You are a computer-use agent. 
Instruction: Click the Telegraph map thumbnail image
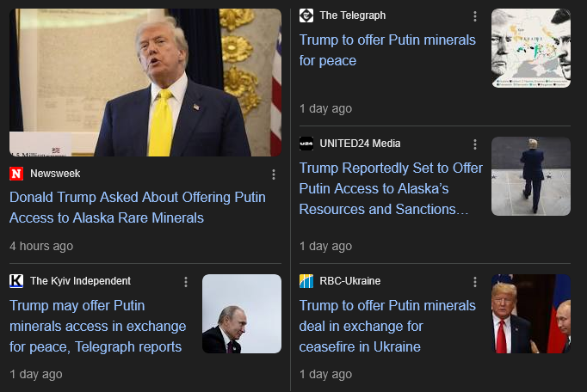[531, 48]
